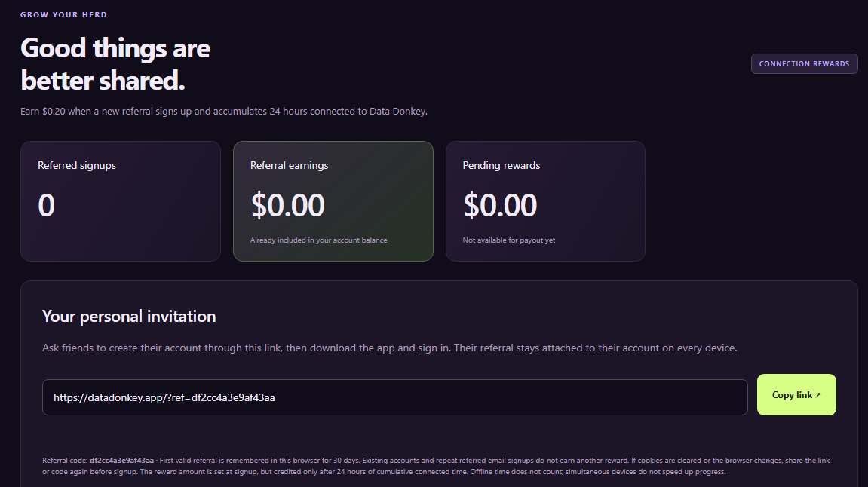Click the Grow Your Herd label
This screenshot has width=868, height=487.
(x=63, y=15)
